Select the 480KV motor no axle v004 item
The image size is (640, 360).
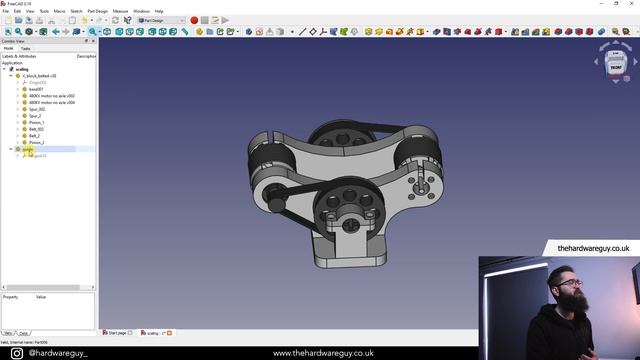coord(51,102)
